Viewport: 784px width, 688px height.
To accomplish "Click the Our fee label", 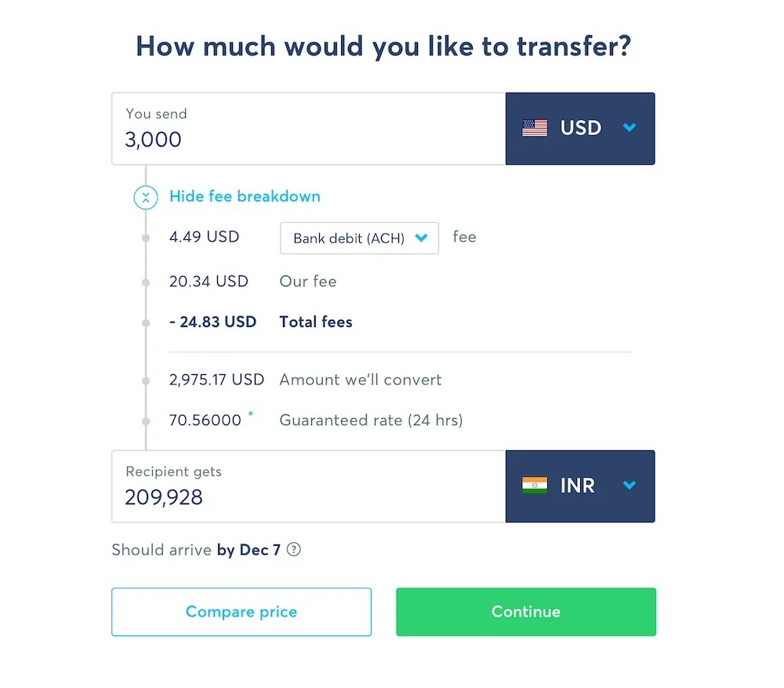I will tap(308, 281).
